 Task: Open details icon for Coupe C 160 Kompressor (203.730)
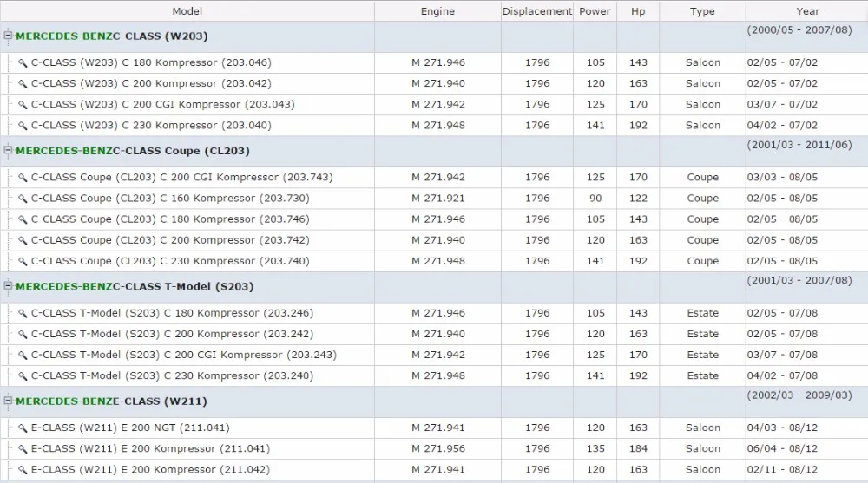(23, 199)
